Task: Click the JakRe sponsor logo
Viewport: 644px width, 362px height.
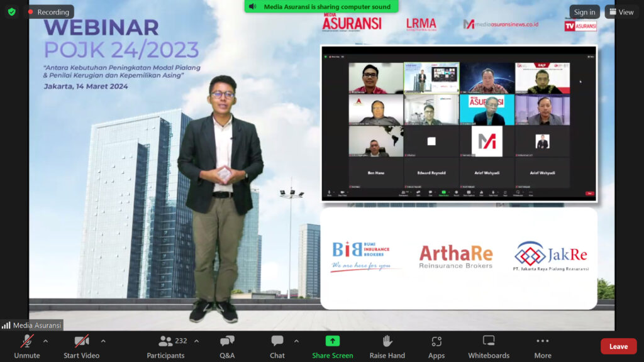Action: pos(551,256)
